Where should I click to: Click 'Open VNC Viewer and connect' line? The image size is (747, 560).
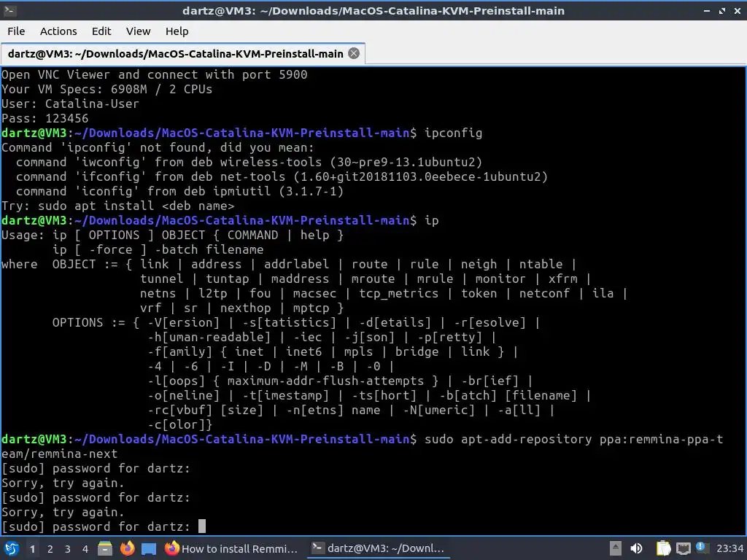[155, 75]
